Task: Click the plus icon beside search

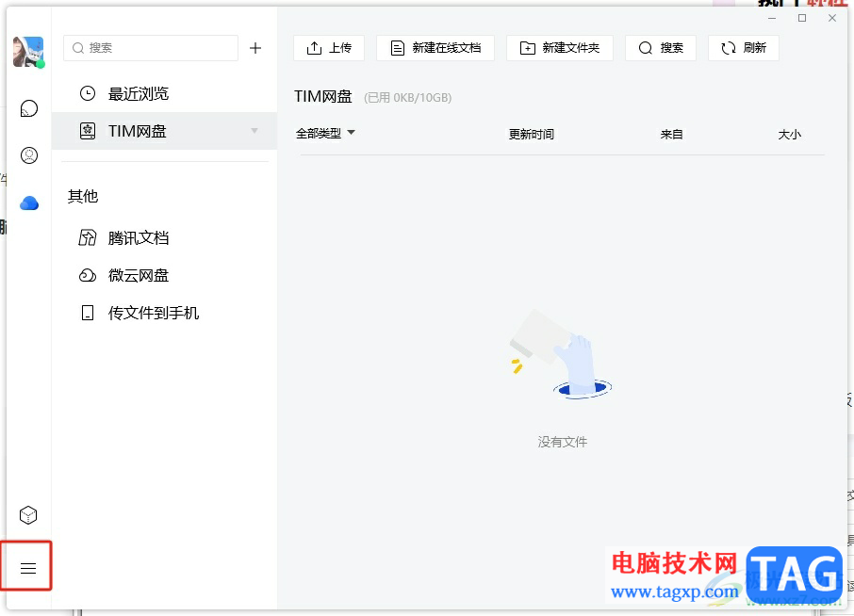Action: click(x=255, y=48)
